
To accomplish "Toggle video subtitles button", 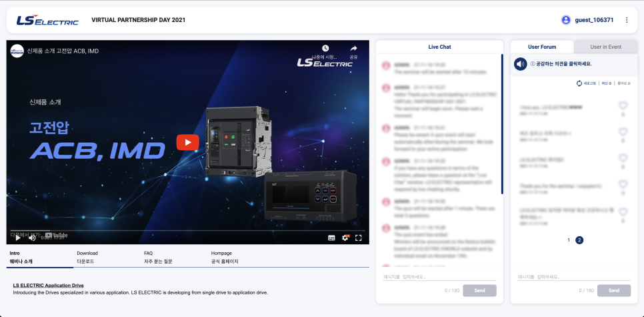I will 331,238.
